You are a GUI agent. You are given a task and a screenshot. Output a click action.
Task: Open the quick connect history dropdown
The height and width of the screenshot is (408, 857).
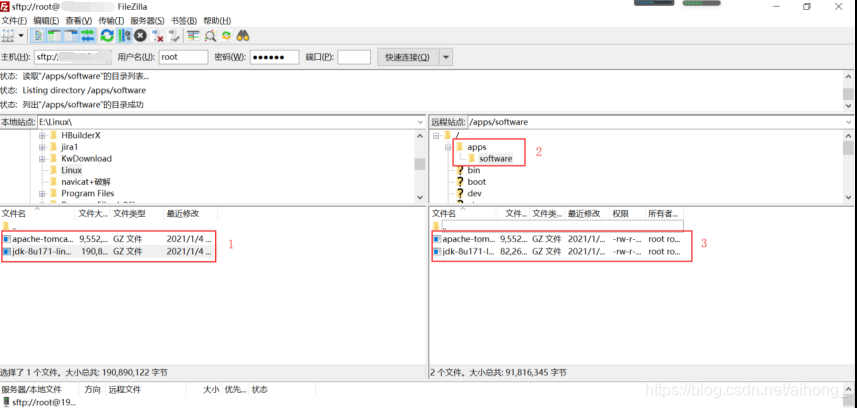(447, 57)
